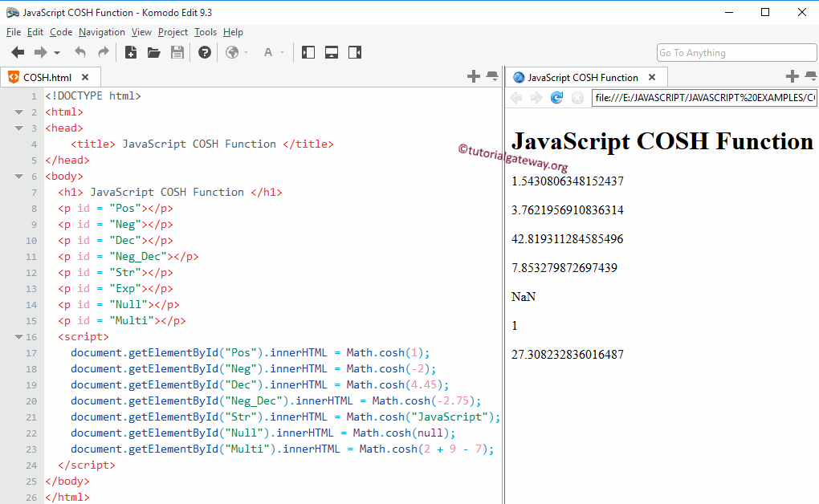Toggle the bottom pane visibility
Image resolution: width=819 pixels, height=504 pixels.
pos(331,52)
